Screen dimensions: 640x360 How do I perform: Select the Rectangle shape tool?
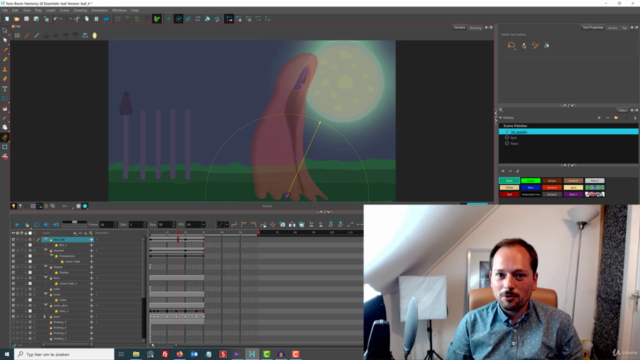coord(5,99)
